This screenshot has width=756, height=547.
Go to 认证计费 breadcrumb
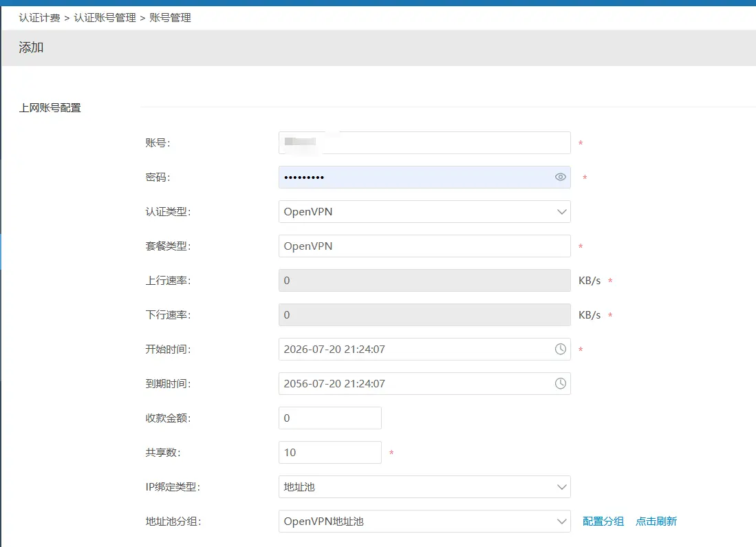click(x=39, y=18)
